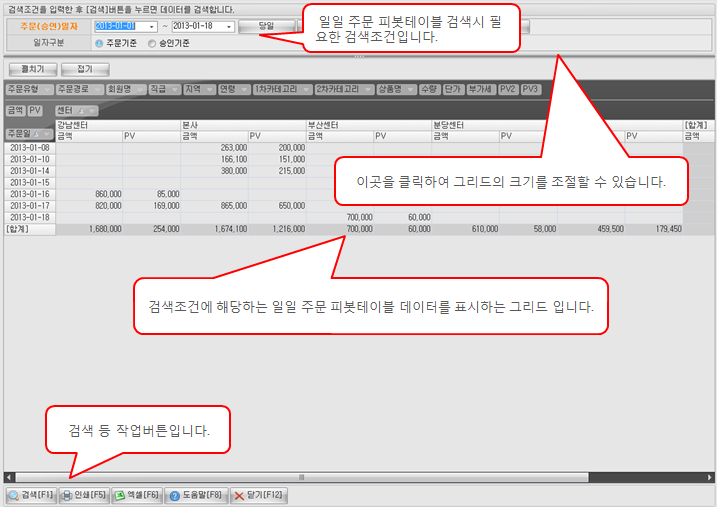Open the 상품명 field filter dropdown
The height and width of the screenshot is (507, 717).
pos(410,90)
